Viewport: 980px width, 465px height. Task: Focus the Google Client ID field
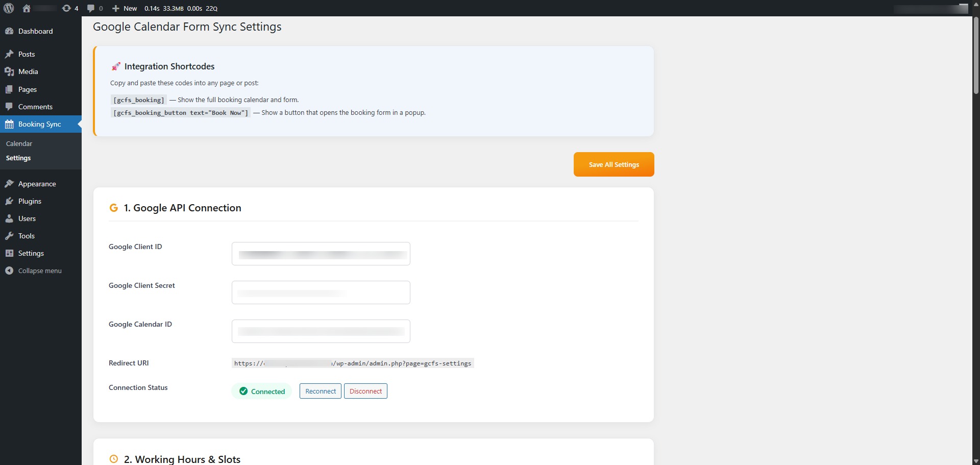click(x=321, y=254)
